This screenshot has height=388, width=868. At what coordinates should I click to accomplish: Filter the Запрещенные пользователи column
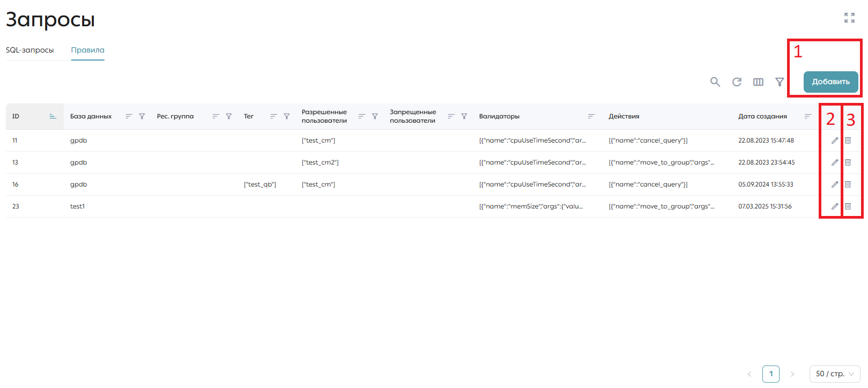[464, 116]
